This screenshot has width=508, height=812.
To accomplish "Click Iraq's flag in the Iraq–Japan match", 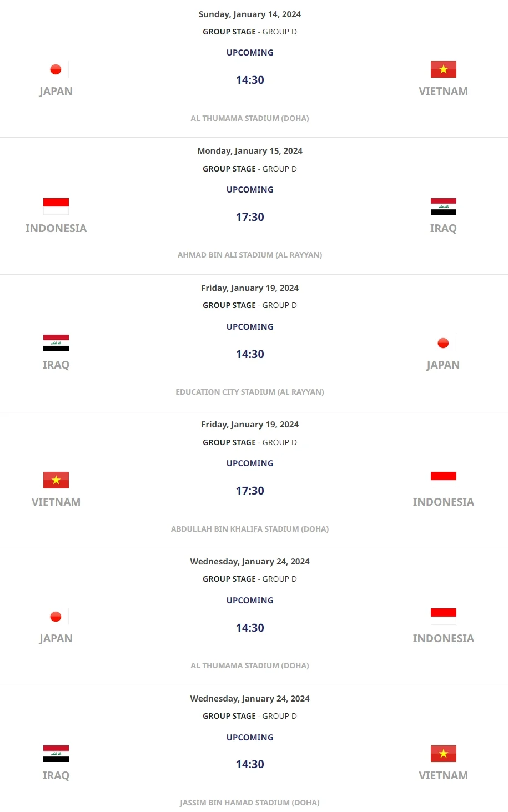I will (x=56, y=343).
